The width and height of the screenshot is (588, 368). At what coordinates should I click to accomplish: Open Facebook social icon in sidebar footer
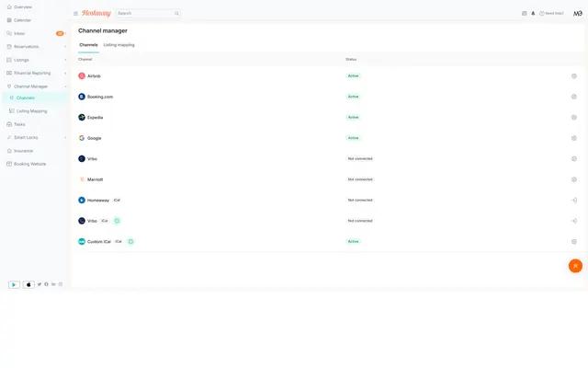pyautogui.click(x=46, y=284)
